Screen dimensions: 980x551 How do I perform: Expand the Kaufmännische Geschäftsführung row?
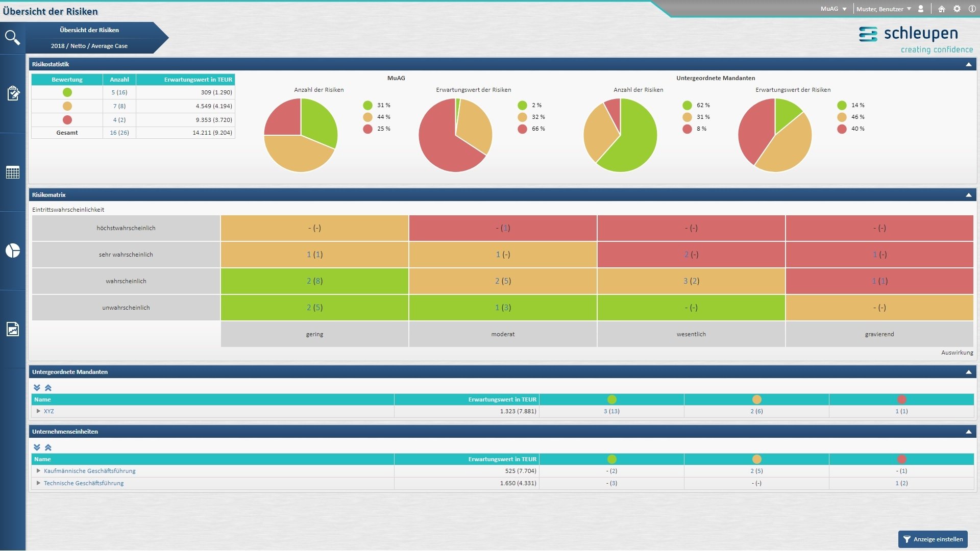(x=38, y=471)
